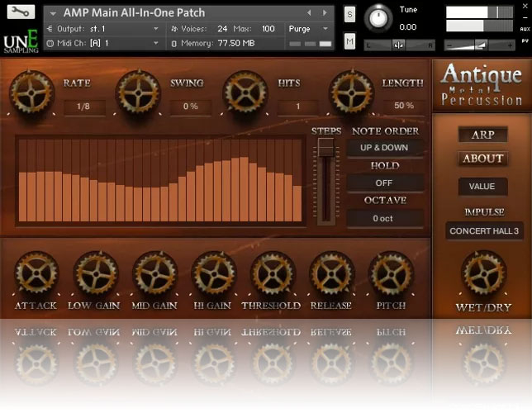Click the Wet/Dry gear knob

pos(484,273)
